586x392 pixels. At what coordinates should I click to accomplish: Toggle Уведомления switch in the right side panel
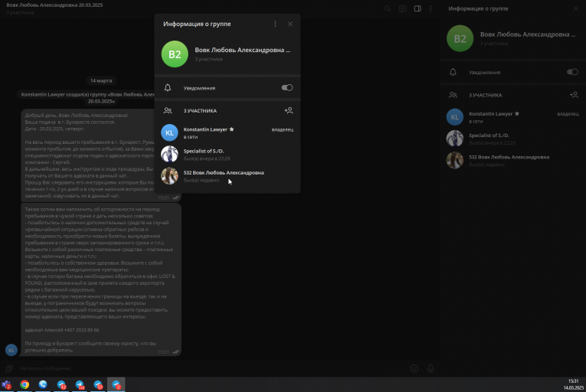coord(572,72)
